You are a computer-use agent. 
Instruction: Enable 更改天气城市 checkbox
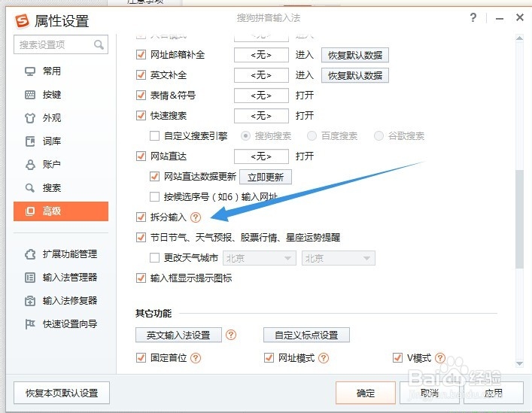coord(154,258)
